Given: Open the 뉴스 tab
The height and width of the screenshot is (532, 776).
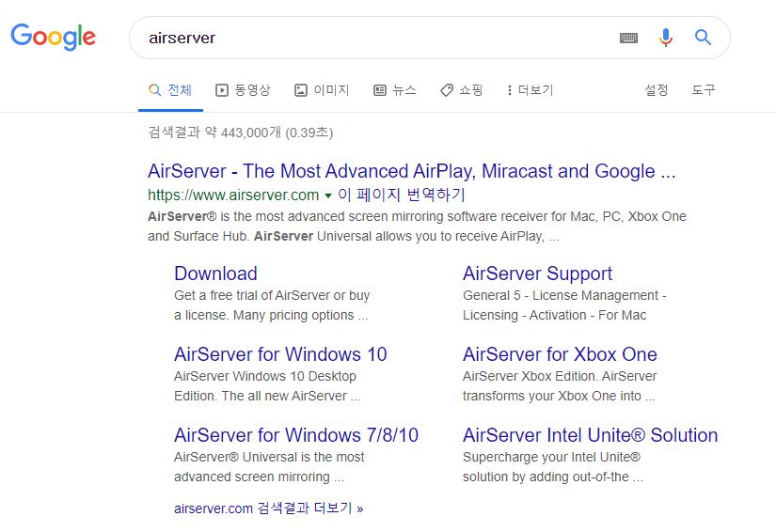Looking at the screenshot, I should click(394, 90).
